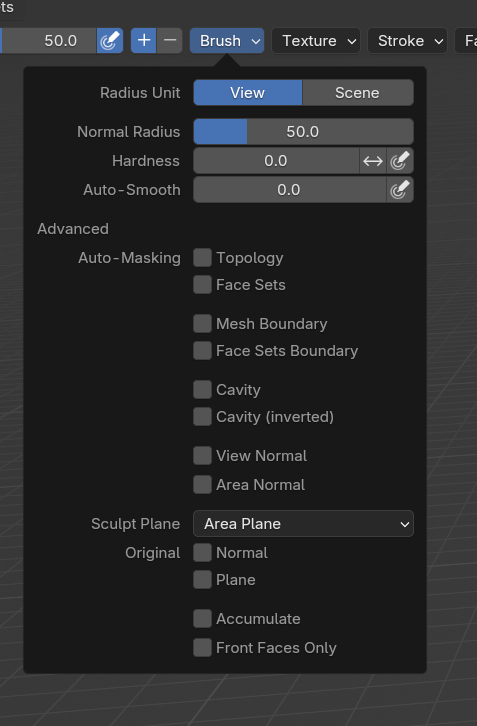
Task: Click the Auto-Masking label
Action: point(129,258)
